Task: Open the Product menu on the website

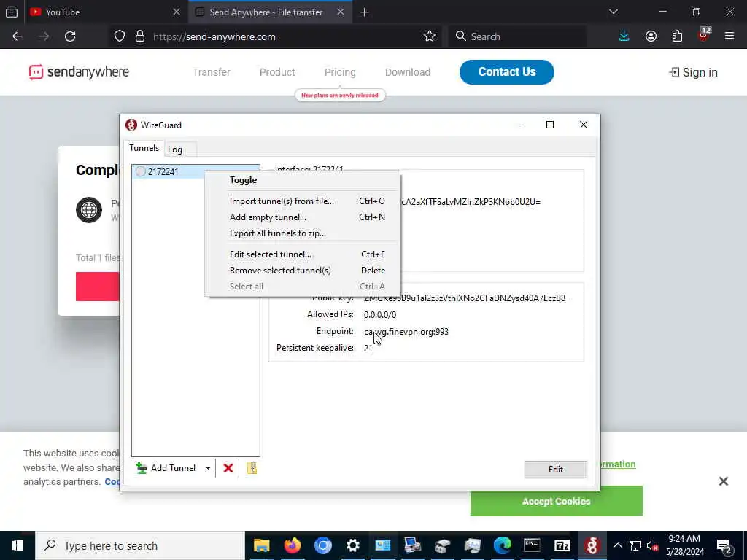Action: pos(276,72)
